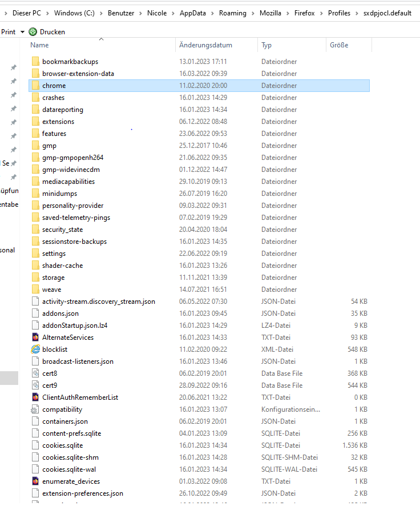Click the date 25.12.2017 10:46
Image resolution: width=420 pixels, height=506 pixels.
pos(203,146)
